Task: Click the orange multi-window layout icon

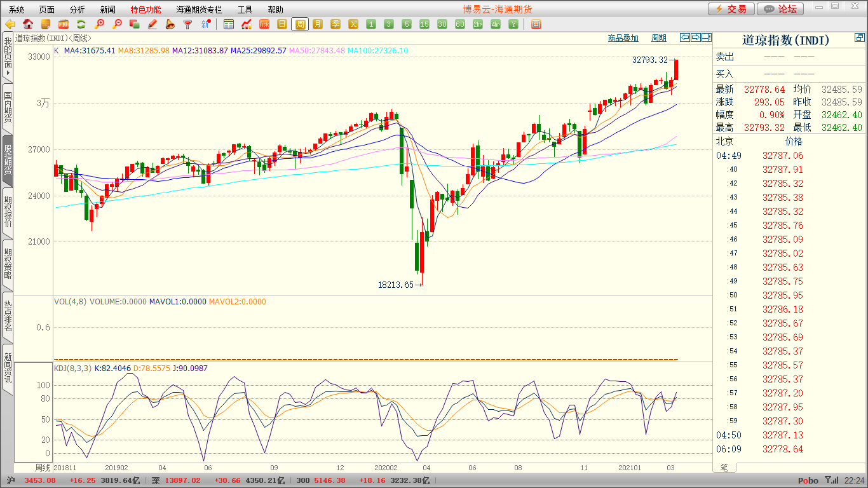Action: tap(536, 24)
